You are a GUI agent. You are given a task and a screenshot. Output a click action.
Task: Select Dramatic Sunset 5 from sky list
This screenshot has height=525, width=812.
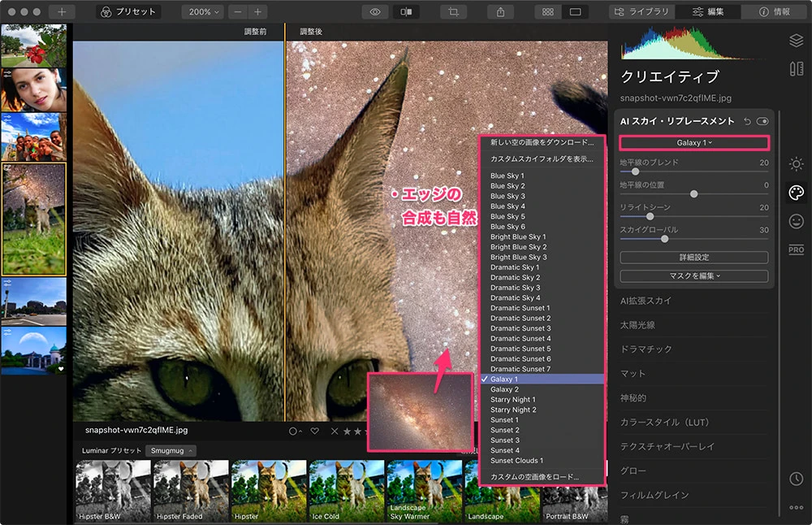click(x=542, y=349)
